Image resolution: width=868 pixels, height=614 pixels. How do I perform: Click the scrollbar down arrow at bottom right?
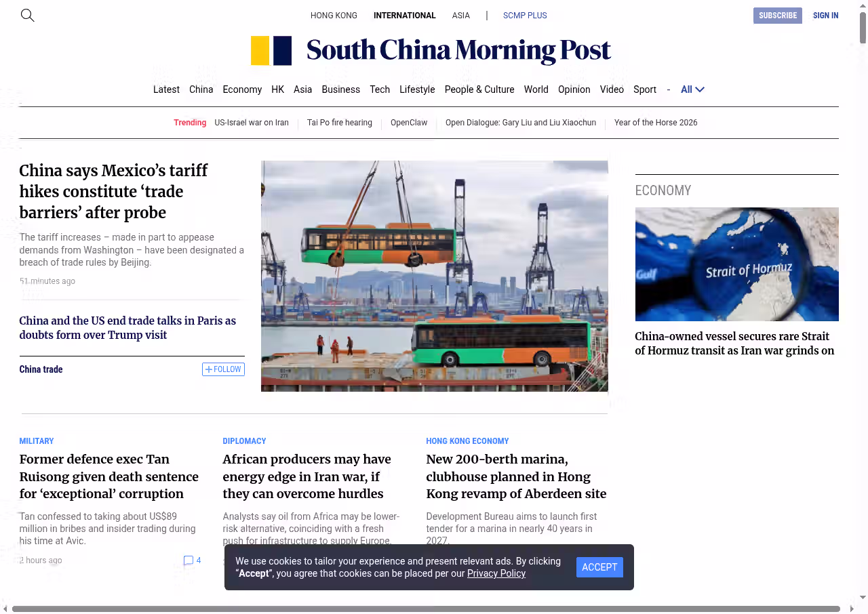click(x=863, y=598)
